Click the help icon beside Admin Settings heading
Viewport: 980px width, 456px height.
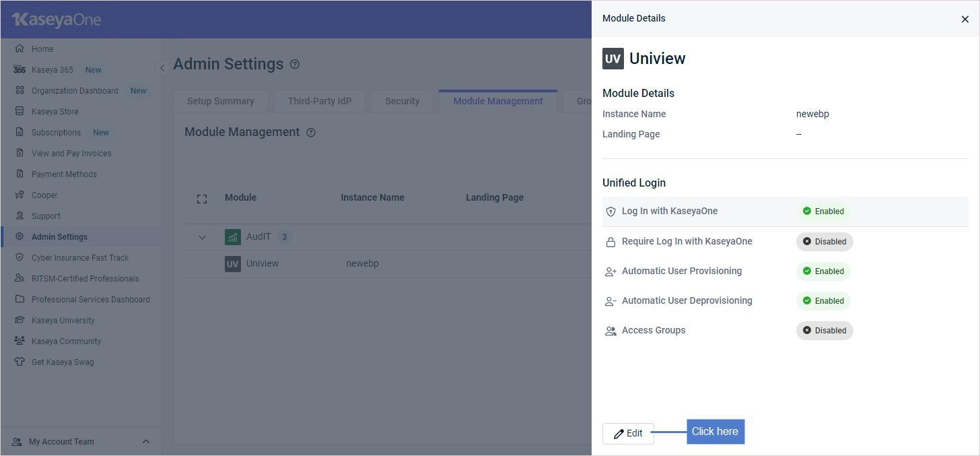pos(295,65)
